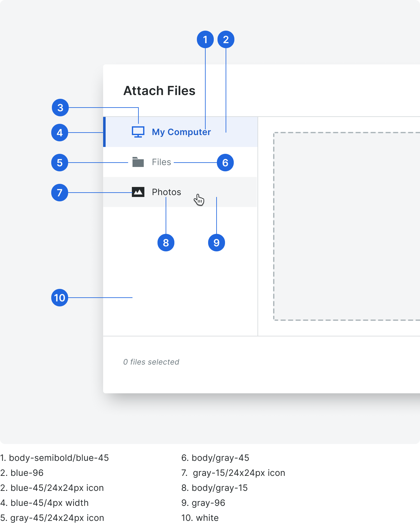
Task: Click the '10. white' legend line
Action: 200,518
